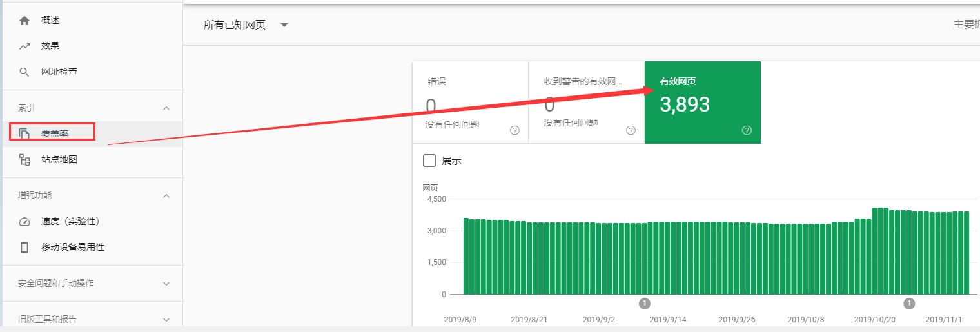This screenshot has width=980, height=332.
Task: Click the 覆盖率 pages icon
Action: coord(24,134)
